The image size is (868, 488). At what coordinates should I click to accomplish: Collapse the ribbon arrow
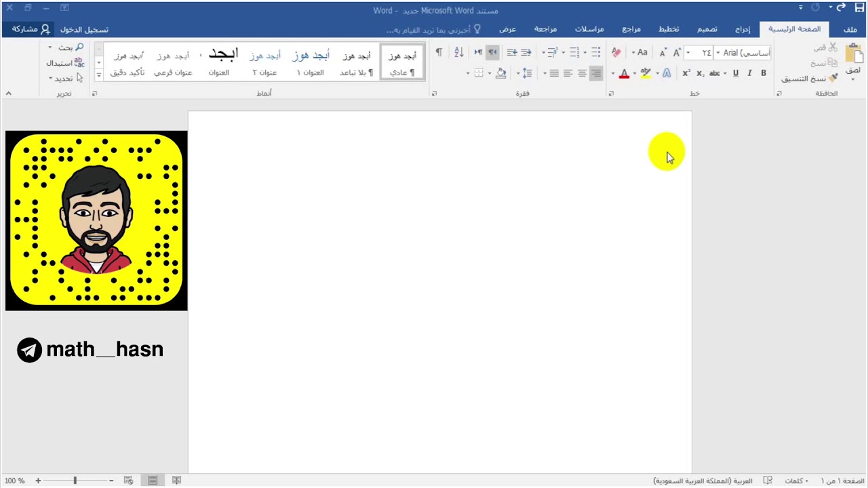pos(8,94)
